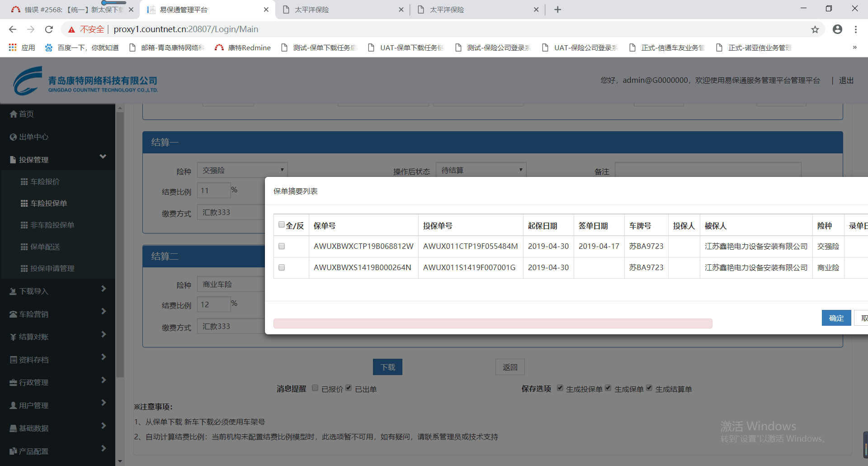Click the 备注 input field in 结算一
This screenshot has width=868, height=466.
[x=708, y=170]
